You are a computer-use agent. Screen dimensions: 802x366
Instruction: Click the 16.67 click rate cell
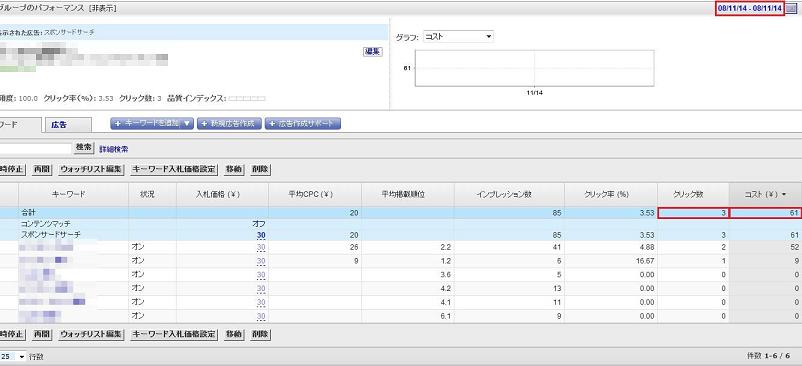646,261
